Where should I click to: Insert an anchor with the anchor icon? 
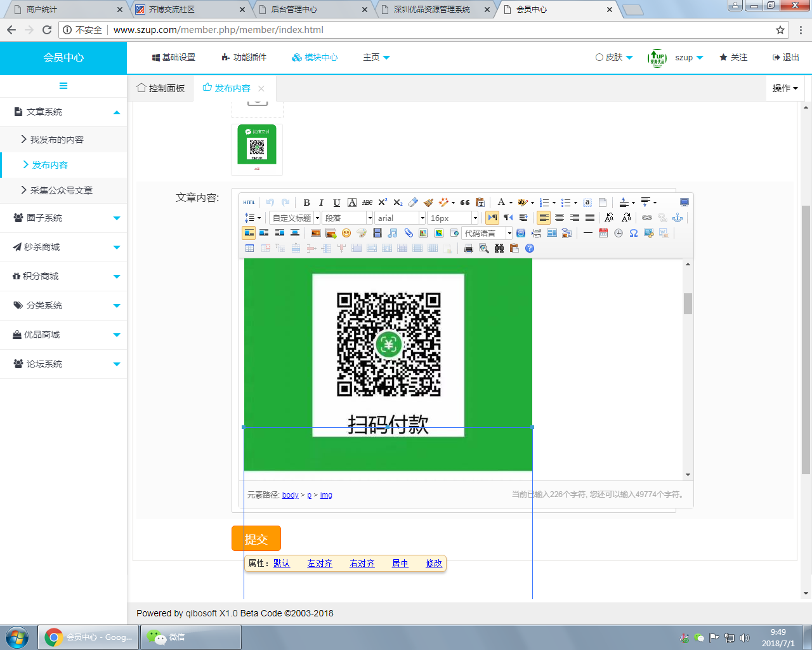(x=678, y=218)
